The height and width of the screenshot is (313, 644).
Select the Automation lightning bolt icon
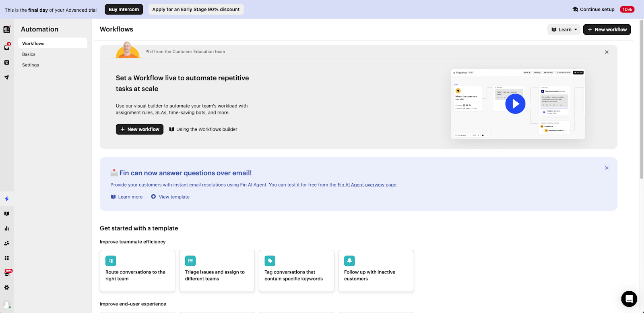pos(6,199)
